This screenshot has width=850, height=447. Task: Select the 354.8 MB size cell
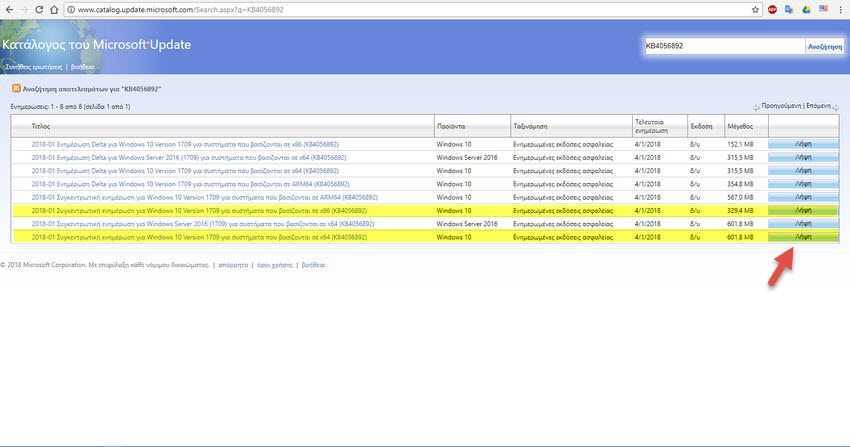tap(740, 184)
